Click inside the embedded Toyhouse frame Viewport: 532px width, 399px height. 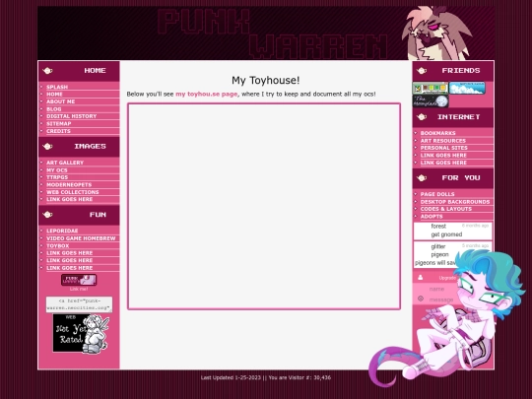click(264, 206)
